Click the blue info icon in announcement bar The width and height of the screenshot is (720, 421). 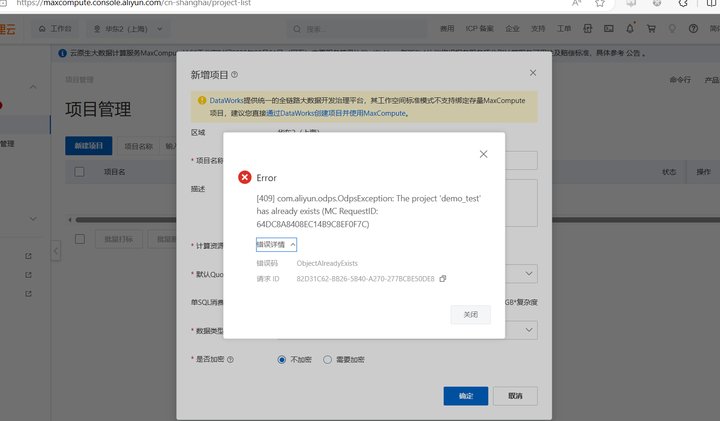coord(62,53)
